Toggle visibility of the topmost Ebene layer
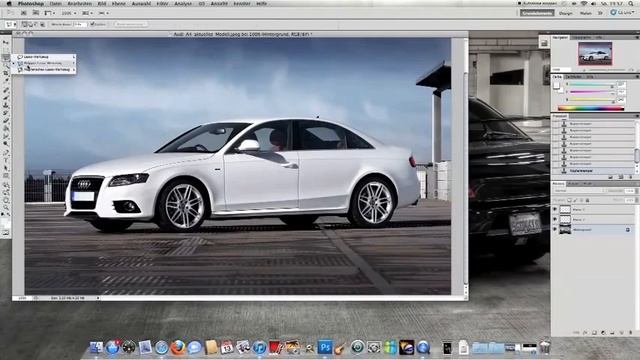 point(555,209)
